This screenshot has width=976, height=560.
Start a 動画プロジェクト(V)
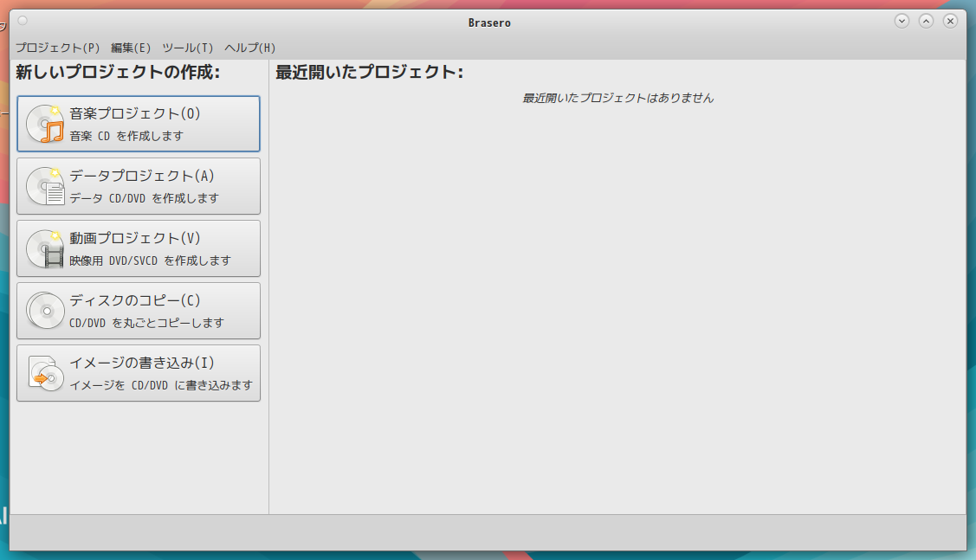pos(139,248)
